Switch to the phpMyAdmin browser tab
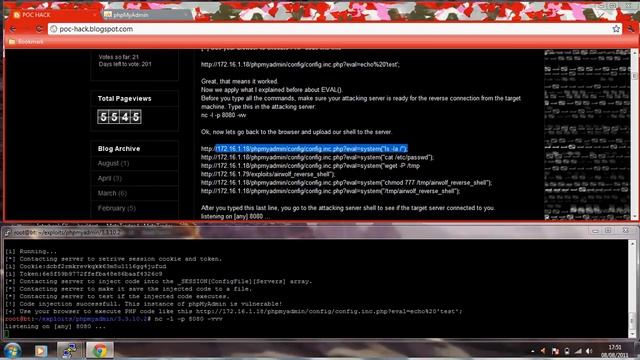640x360 pixels. pos(147,15)
